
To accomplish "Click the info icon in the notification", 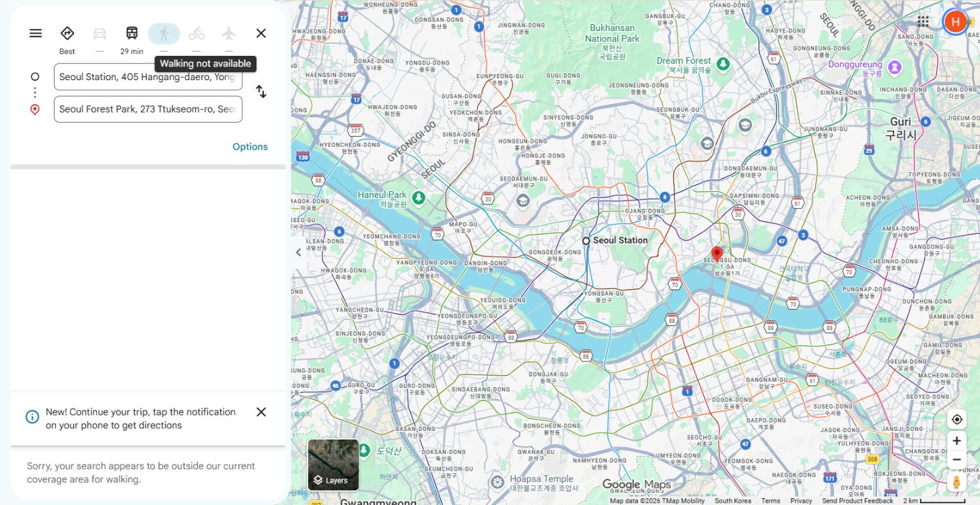I will coord(32,417).
